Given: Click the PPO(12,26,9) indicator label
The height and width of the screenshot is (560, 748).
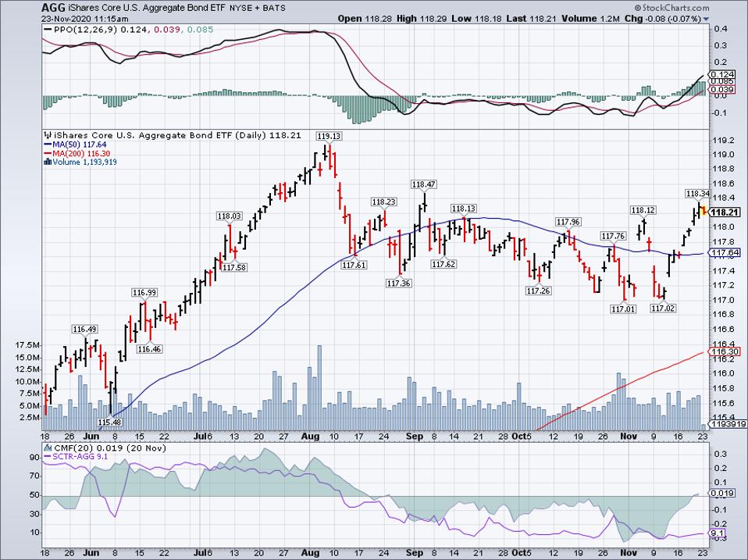Looking at the screenshot, I should point(86,30).
